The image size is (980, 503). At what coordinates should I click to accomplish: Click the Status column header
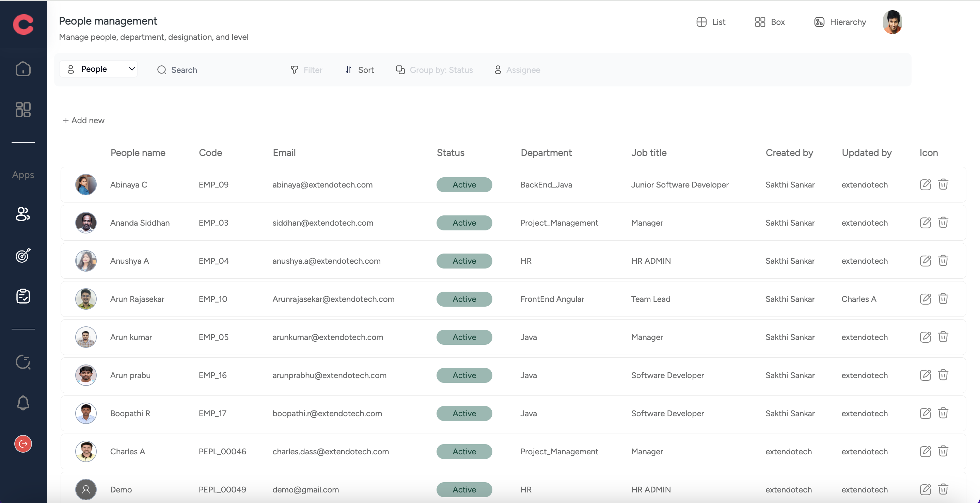tap(451, 153)
